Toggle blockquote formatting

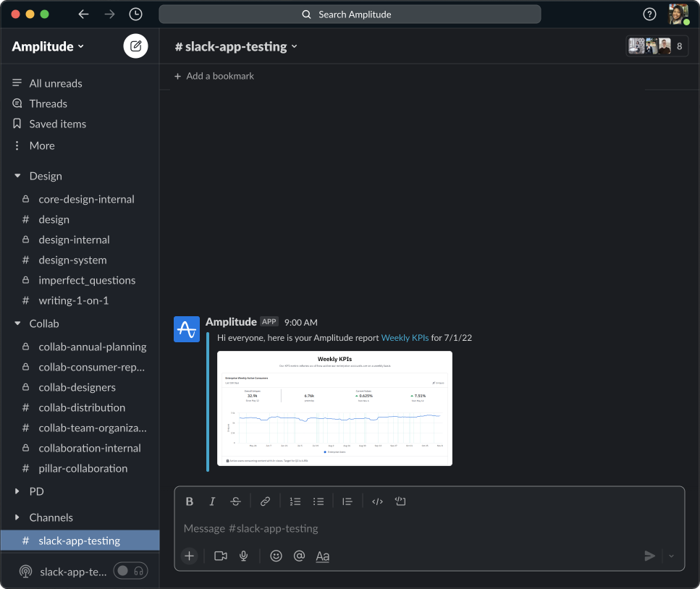coord(347,501)
